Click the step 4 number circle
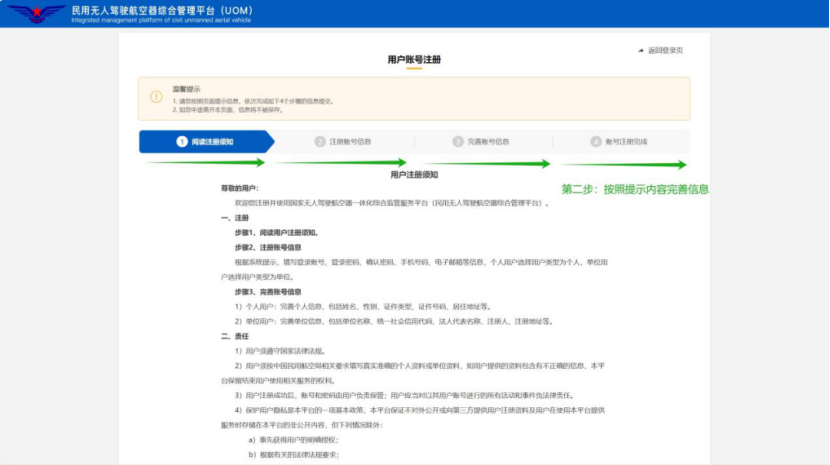830x465 pixels. (596, 142)
